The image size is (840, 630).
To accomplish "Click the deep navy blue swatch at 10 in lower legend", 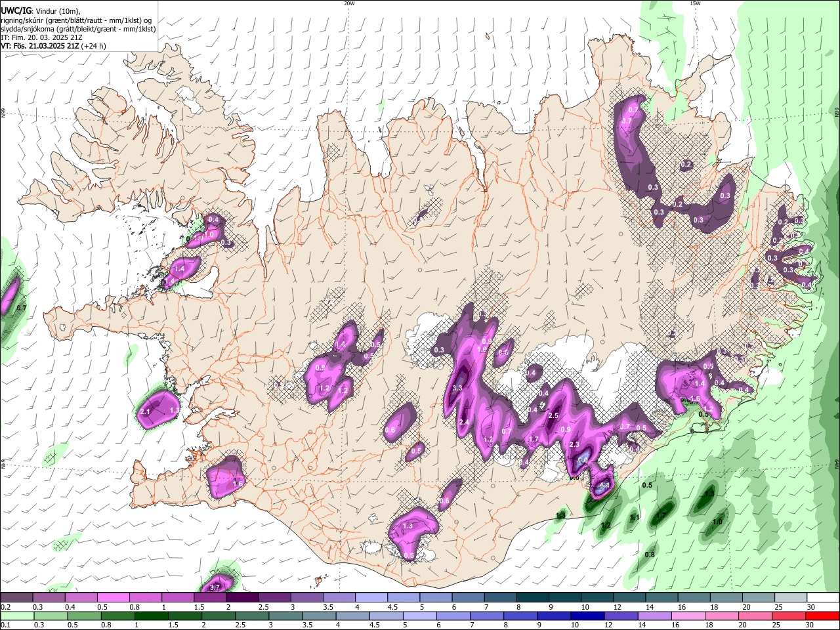I will point(588,616).
